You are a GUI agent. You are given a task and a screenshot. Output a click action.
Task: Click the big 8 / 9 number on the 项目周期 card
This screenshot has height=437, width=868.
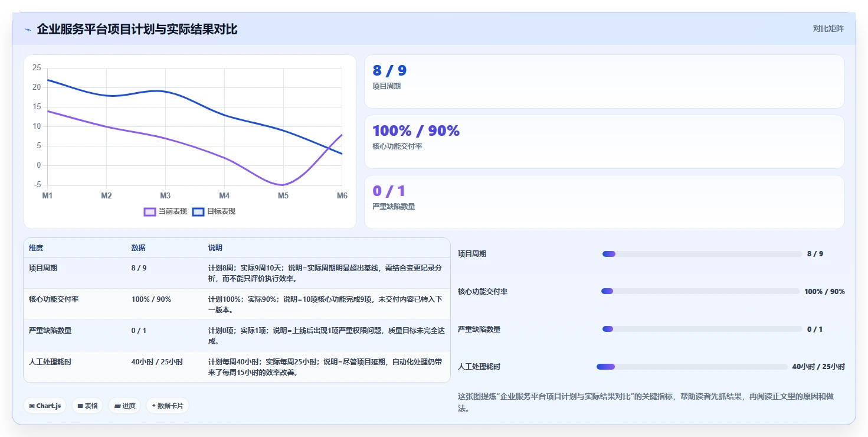pos(389,71)
